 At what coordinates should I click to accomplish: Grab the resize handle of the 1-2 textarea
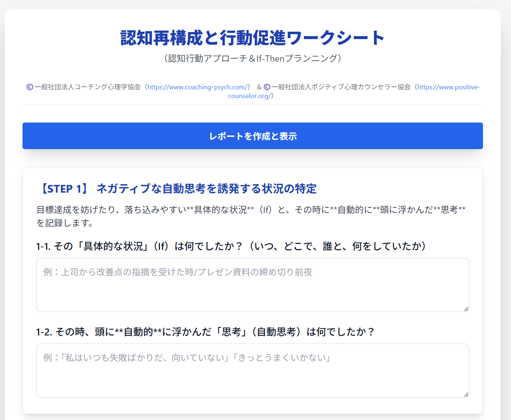pyautogui.click(x=466, y=395)
